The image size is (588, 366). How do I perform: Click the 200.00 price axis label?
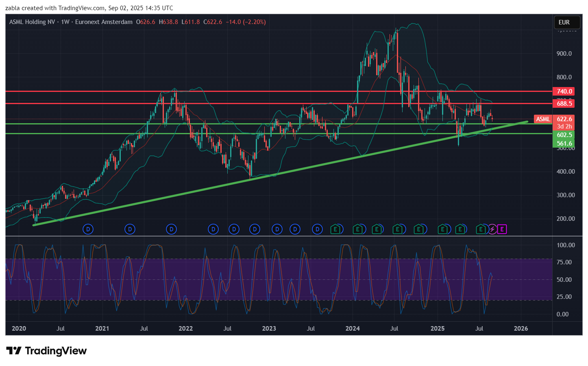[566, 219]
